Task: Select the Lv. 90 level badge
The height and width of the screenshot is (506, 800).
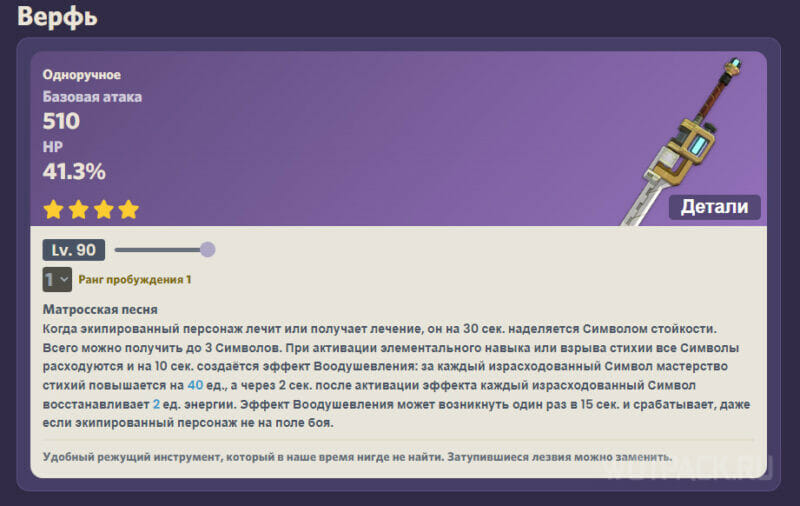Action: (74, 250)
